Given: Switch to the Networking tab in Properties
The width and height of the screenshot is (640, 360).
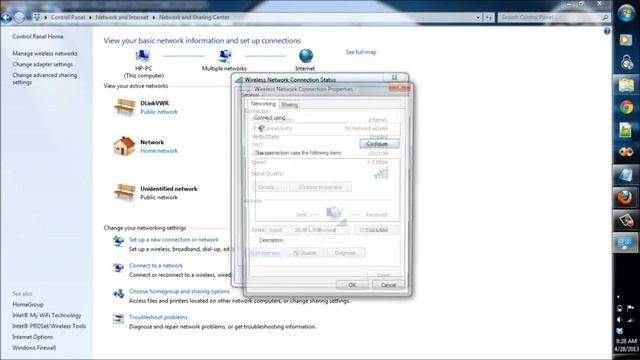Looking at the screenshot, I should click(x=263, y=104).
